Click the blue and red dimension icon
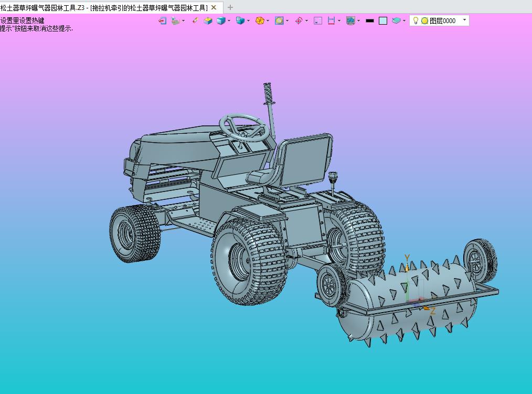Image resolution: width=532 pixels, height=394 pixels. (331, 20)
